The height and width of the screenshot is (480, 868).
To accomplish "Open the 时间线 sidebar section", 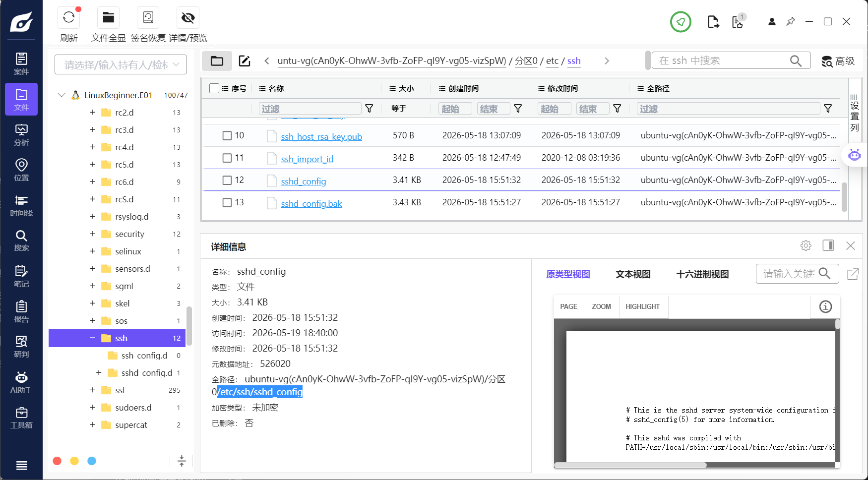I will (21, 205).
